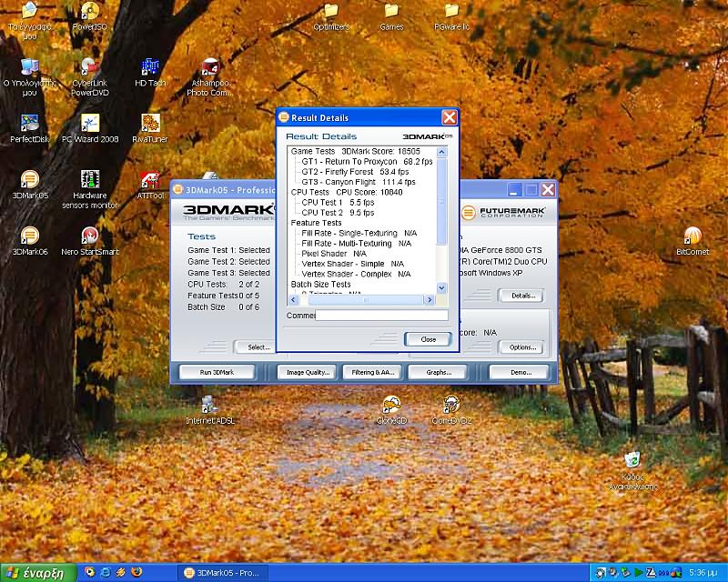This screenshot has height=582, width=728.
Task: Select Game Tests 3DMark Score row
Action: click(355, 151)
